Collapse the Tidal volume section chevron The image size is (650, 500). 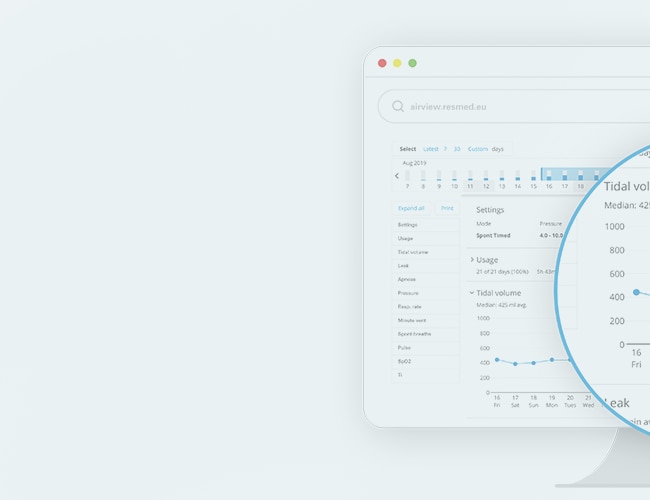[472, 293]
